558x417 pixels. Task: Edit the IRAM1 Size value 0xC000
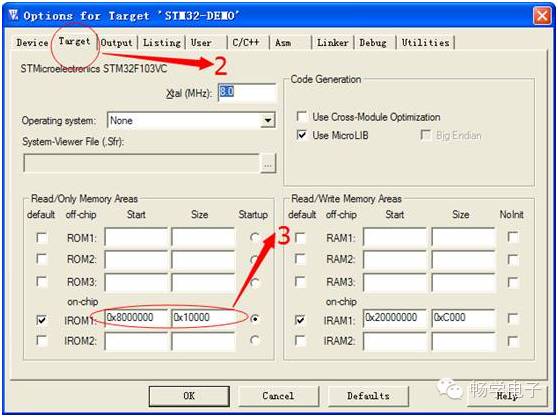click(x=463, y=317)
